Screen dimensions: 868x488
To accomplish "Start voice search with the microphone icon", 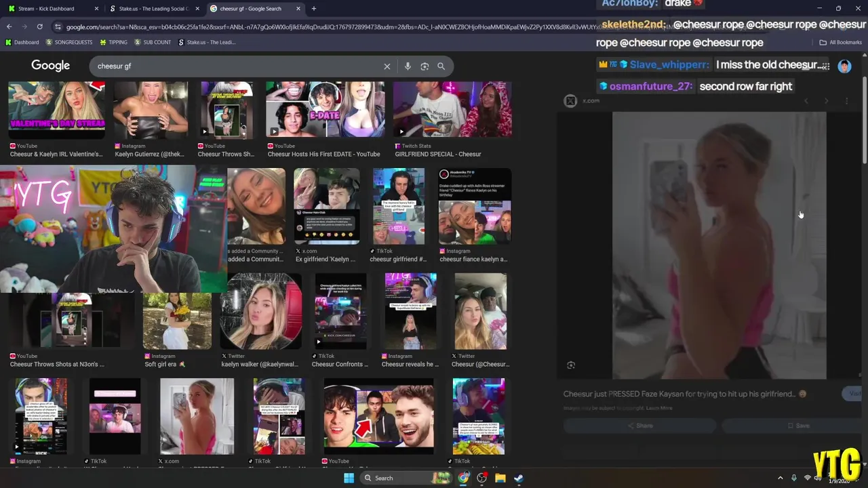I will 408,66.
